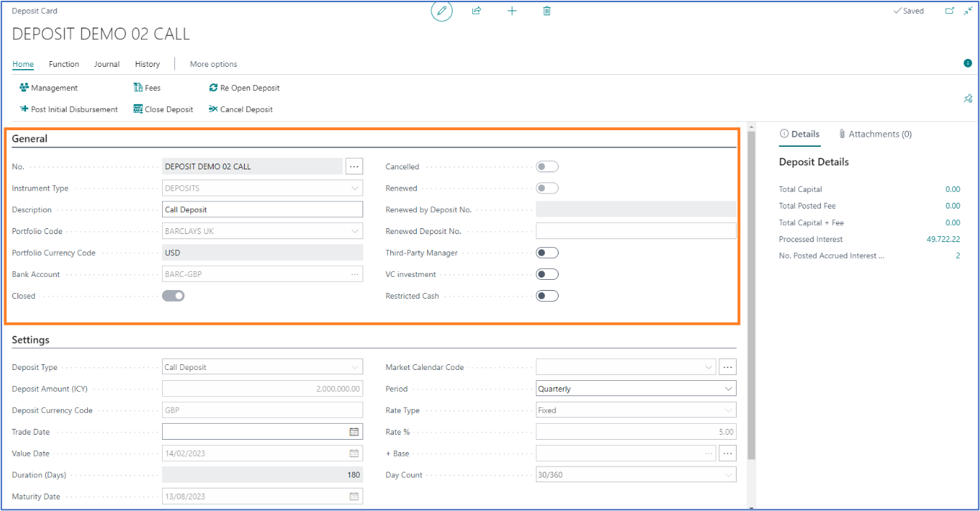Click the Description input field
Image resolution: width=980 pixels, height=511 pixels.
[x=262, y=209]
